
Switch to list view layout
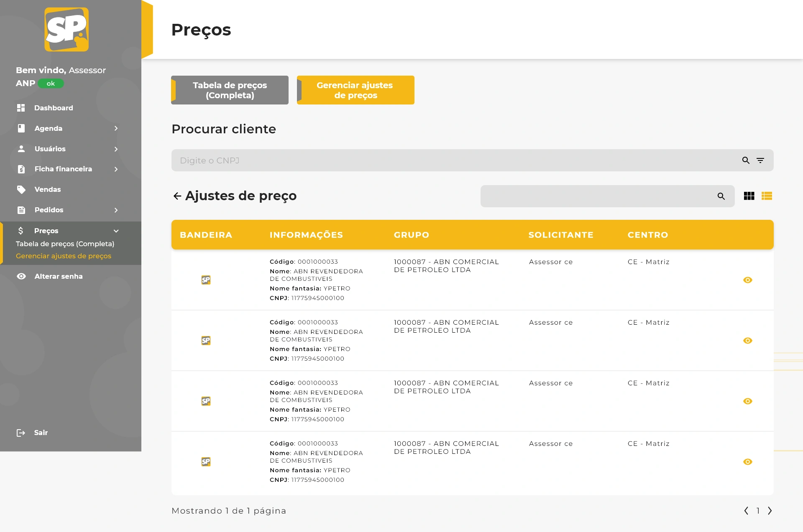coord(767,196)
